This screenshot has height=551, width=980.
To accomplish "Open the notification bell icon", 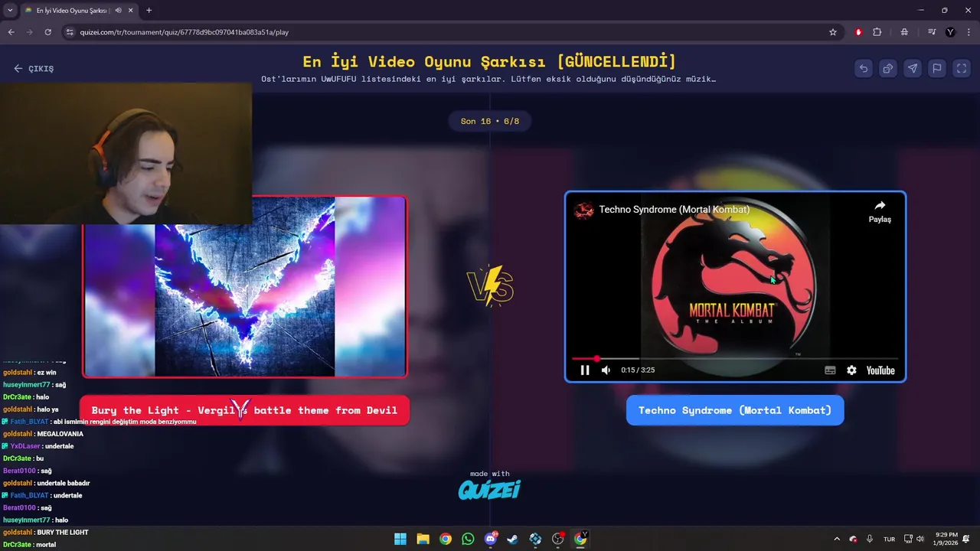I will pos(967,539).
